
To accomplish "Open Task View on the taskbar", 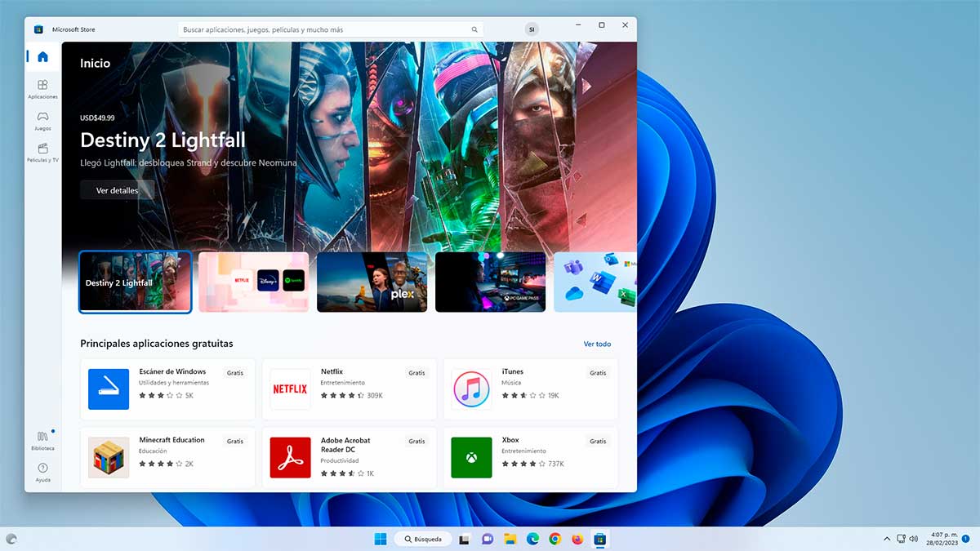I will (464, 539).
